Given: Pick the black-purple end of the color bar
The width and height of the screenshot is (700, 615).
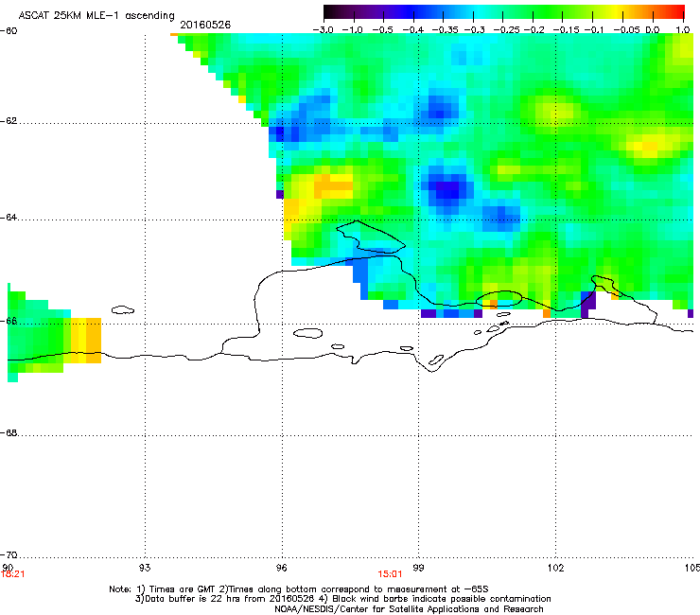Looking at the screenshot, I should [333, 11].
